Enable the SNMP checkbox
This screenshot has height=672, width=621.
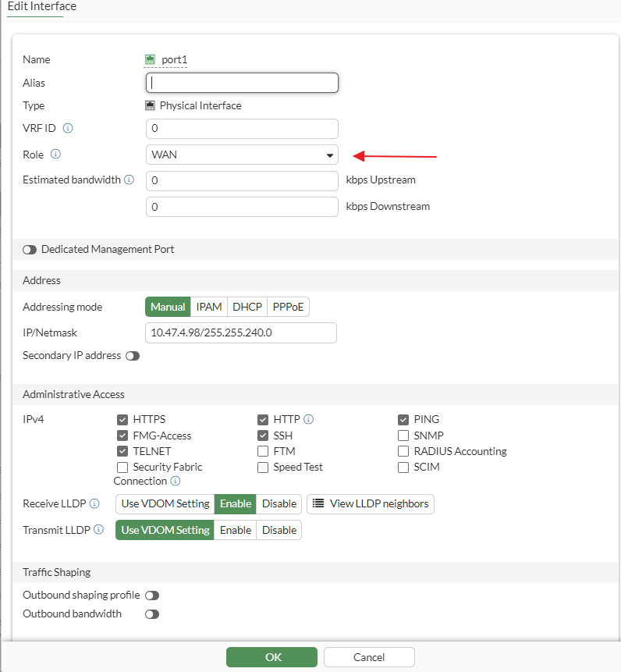click(403, 436)
